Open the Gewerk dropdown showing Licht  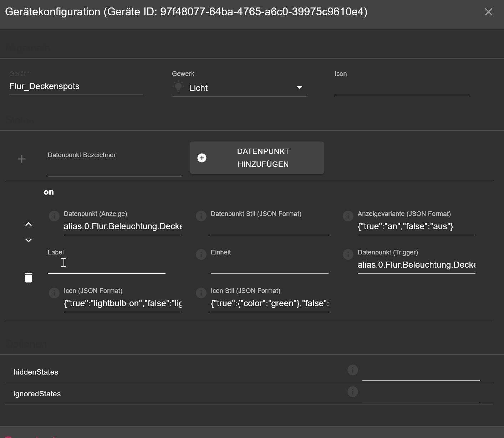coord(239,88)
